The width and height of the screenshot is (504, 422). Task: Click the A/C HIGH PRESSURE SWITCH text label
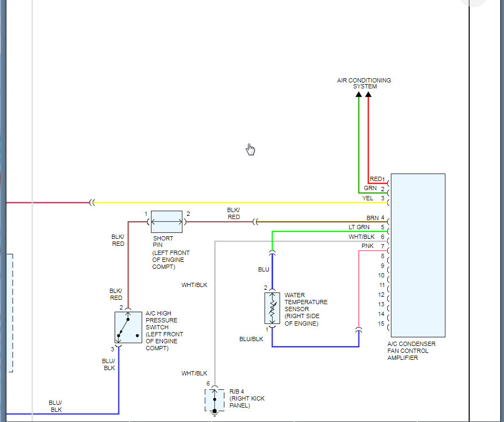pyautogui.click(x=164, y=331)
